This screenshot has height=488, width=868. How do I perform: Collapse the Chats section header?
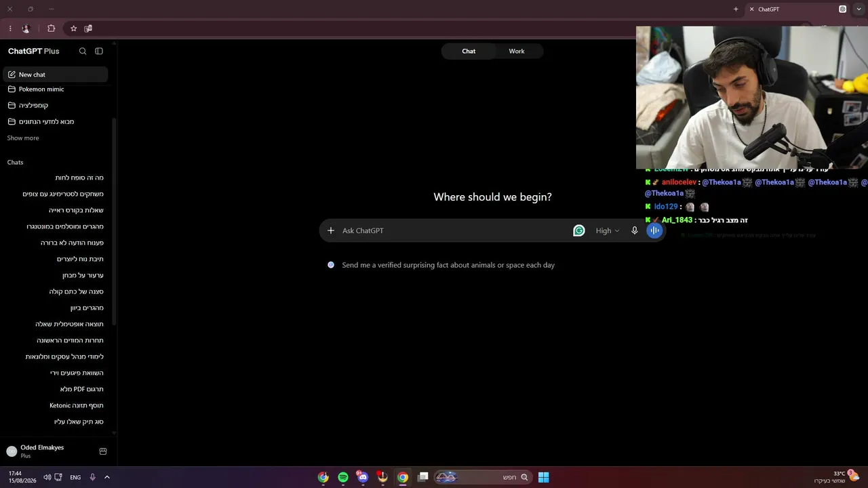click(x=15, y=162)
